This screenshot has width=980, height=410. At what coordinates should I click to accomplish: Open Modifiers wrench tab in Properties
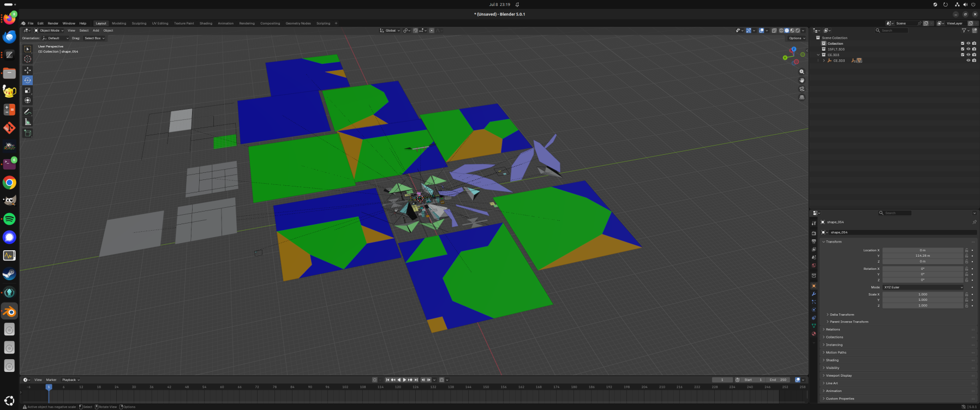[814, 294]
